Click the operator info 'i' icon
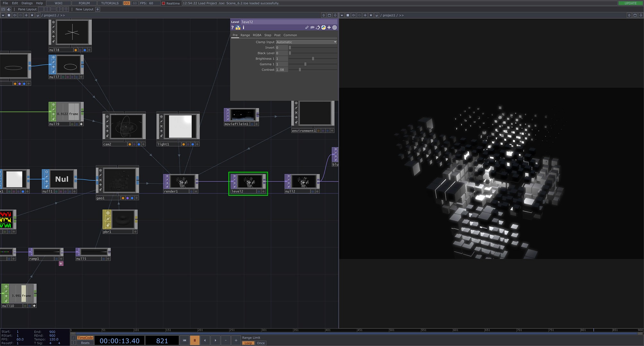 [243, 28]
